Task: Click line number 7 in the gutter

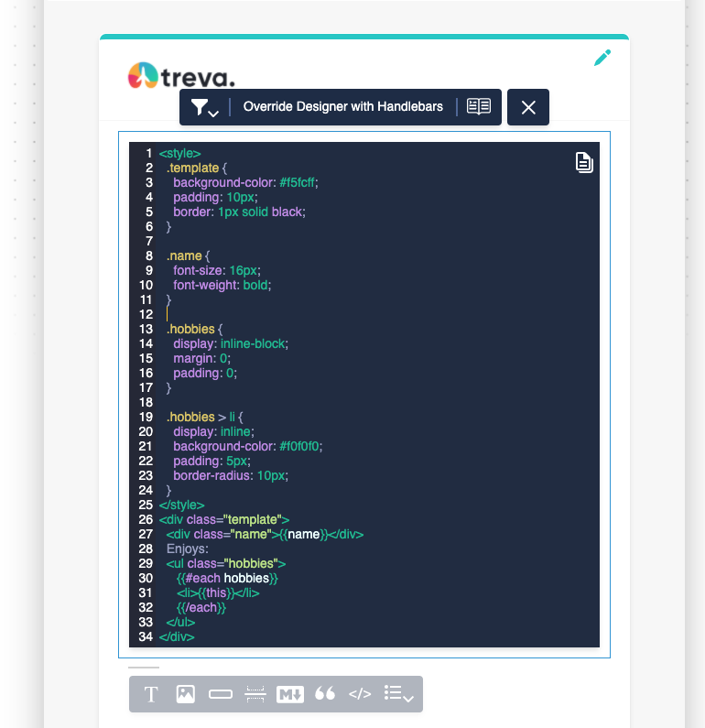Action: [149, 242]
